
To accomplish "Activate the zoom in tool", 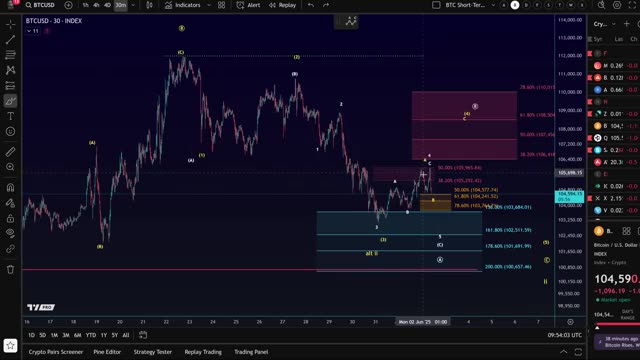I will point(11,167).
